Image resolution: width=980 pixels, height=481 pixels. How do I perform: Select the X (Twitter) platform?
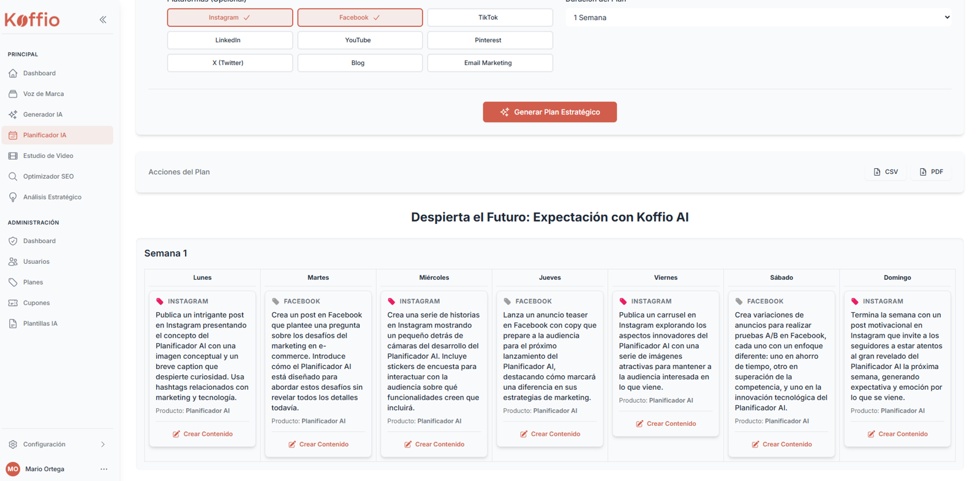(x=230, y=63)
